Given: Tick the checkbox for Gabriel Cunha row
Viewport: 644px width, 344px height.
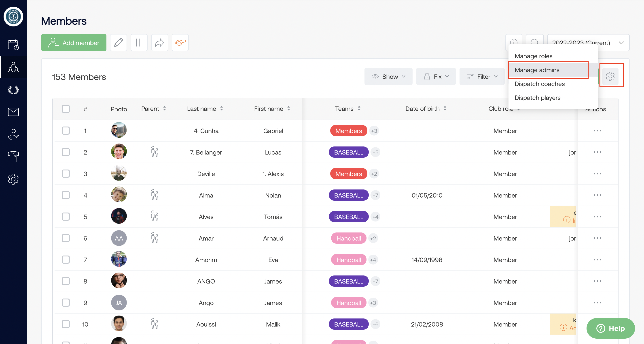Looking at the screenshot, I should [x=66, y=131].
